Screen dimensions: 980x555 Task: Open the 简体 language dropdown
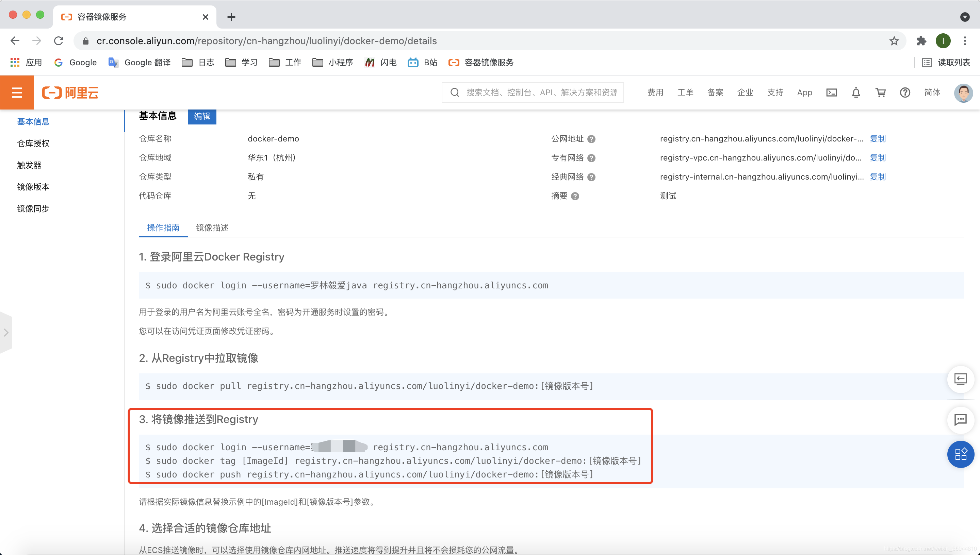(x=932, y=92)
